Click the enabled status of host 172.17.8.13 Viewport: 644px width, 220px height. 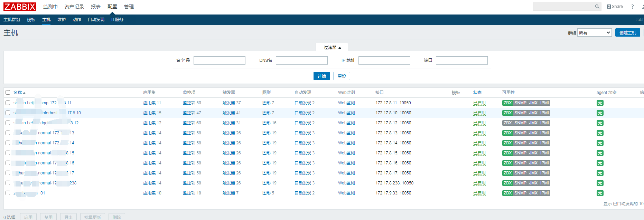click(479, 133)
